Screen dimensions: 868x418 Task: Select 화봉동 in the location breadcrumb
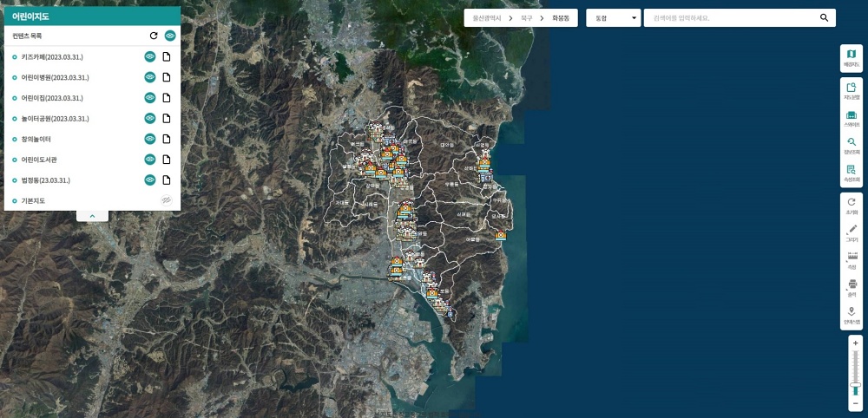coord(561,17)
